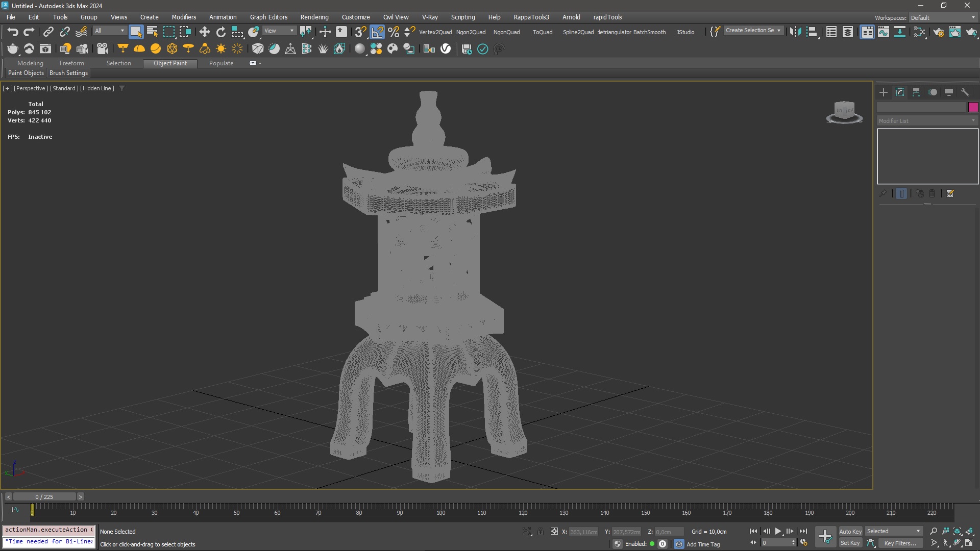Click Configure Modifier Sets icon
The width and height of the screenshot is (980, 551).
[x=950, y=194]
